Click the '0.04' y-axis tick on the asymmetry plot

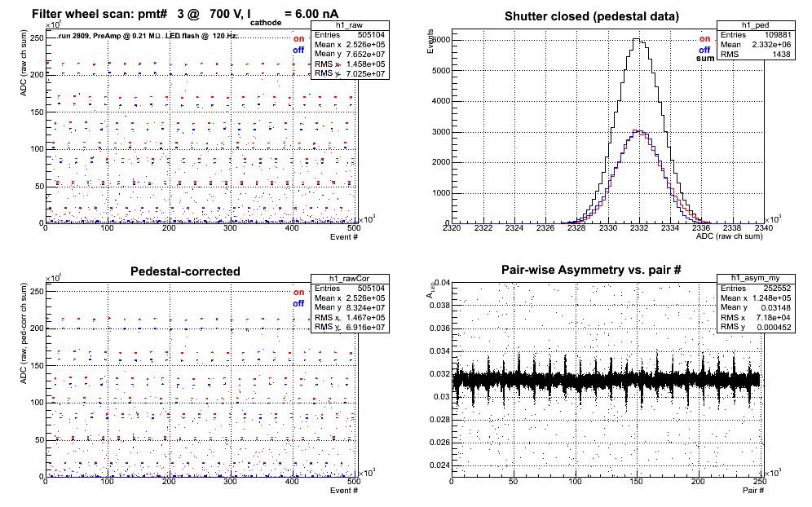(x=443, y=283)
